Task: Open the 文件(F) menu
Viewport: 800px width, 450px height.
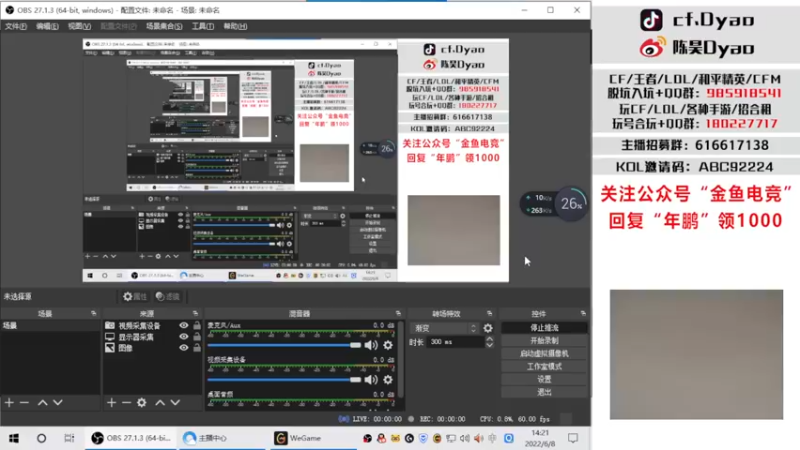Action: coord(16,26)
